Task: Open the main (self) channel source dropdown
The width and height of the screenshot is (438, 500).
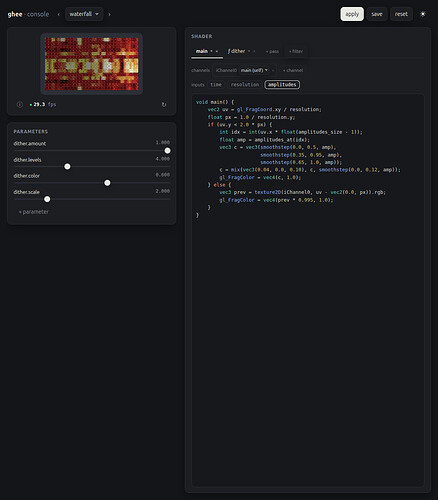Action: 254,70
